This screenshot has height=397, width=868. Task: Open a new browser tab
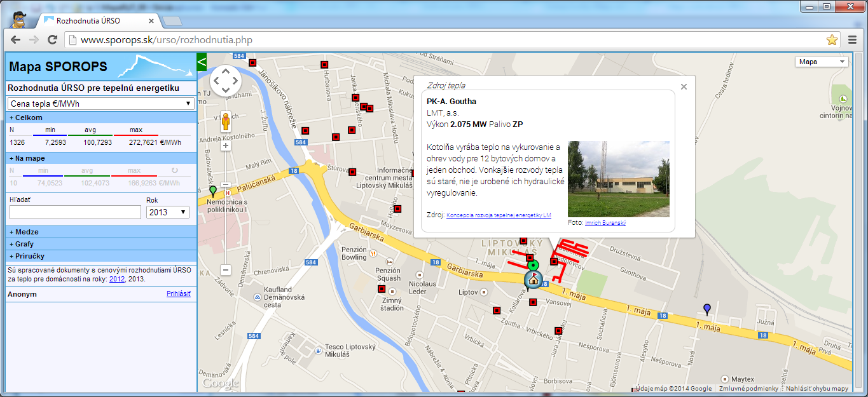click(x=172, y=22)
